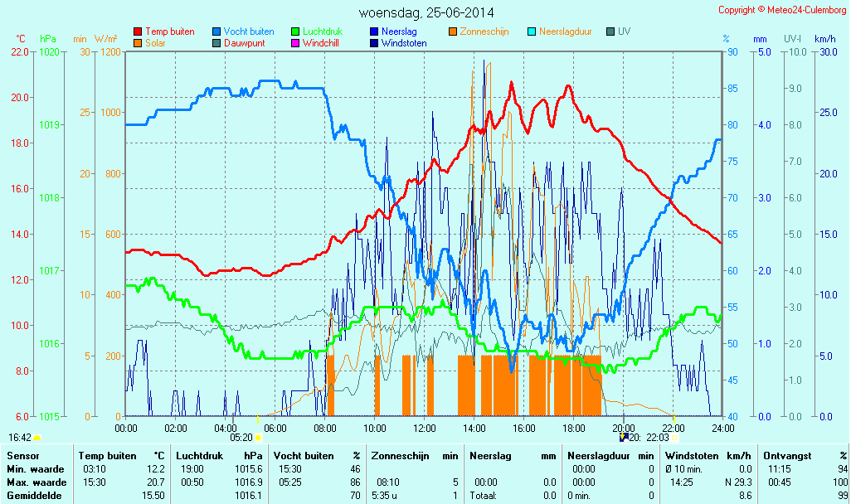
Task: Click the cyan Neerslagduur legend square
Action: [531, 31]
